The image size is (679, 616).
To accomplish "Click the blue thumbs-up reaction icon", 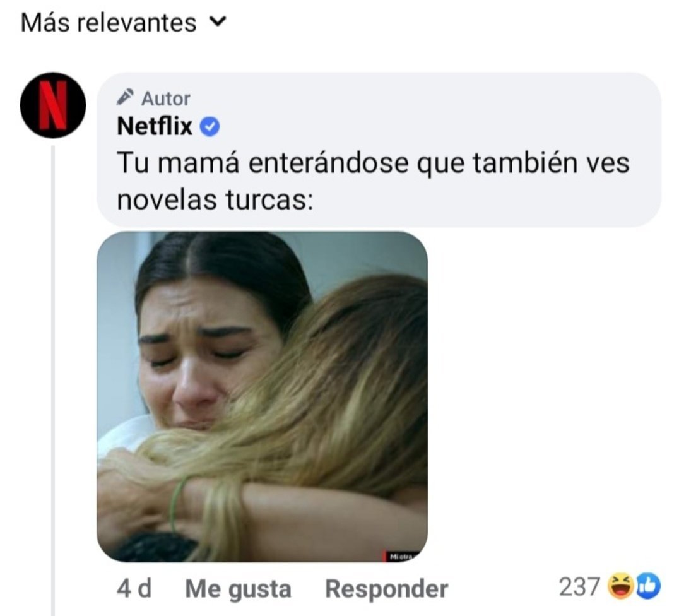I will (x=648, y=586).
